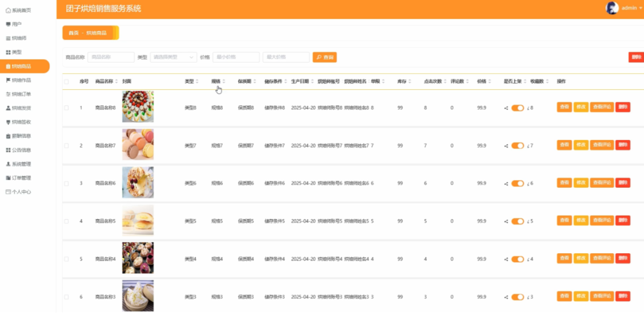Image resolution: width=644 pixels, height=313 pixels.
Task: Click the 烘焙师 list icon in sidebar
Action: [8, 38]
